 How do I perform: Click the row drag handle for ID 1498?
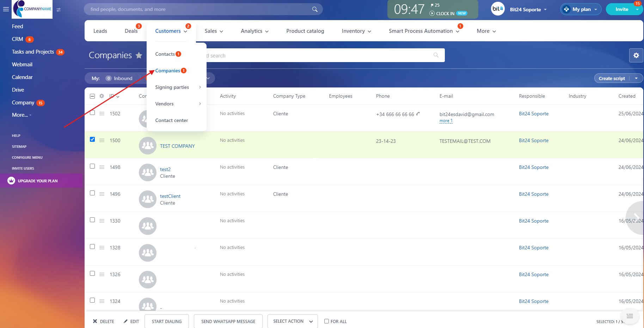coord(102,167)
